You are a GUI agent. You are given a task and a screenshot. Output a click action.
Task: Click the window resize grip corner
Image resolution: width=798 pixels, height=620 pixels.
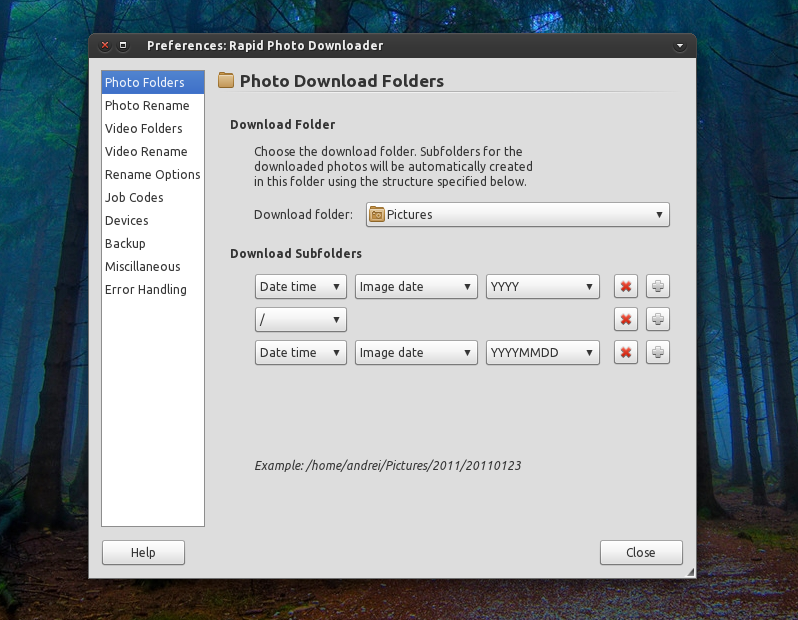click(x=691, y=572)
